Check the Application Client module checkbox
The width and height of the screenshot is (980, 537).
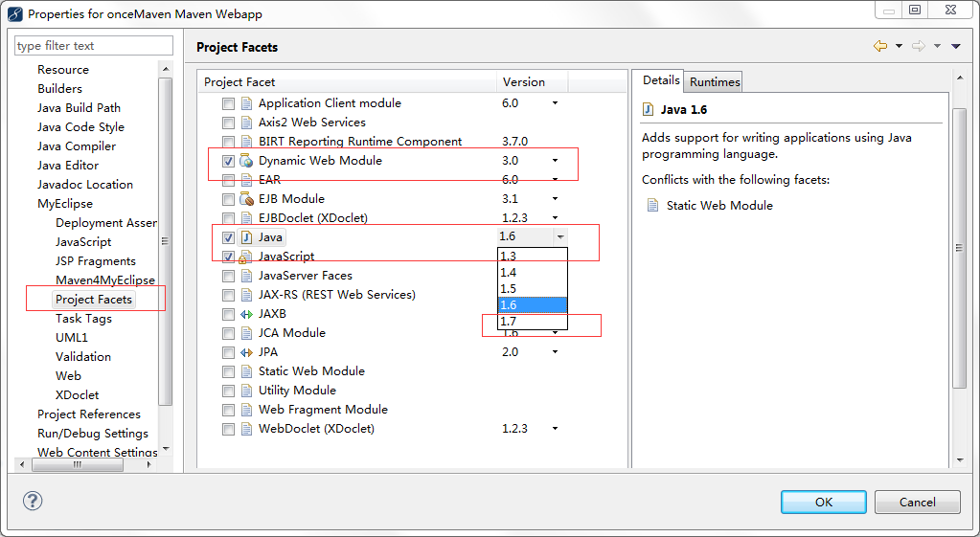click(228, 103)
